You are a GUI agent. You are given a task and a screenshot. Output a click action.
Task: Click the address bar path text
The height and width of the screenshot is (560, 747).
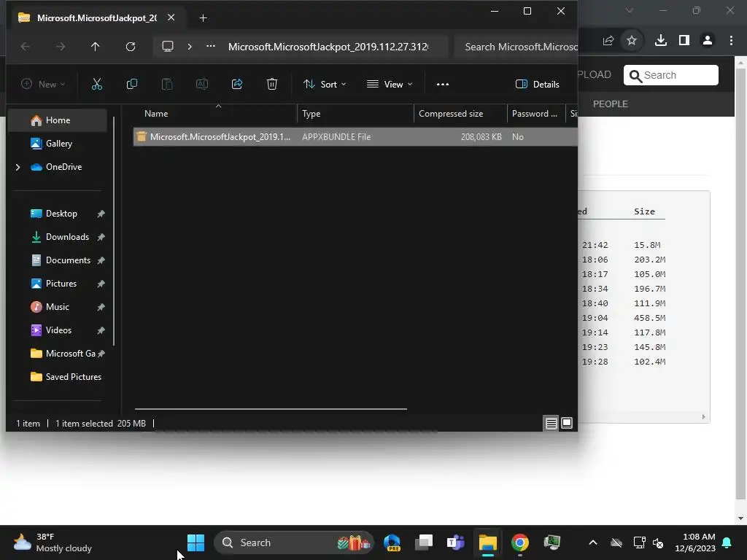pyautogui.click(x=328, y=47)
